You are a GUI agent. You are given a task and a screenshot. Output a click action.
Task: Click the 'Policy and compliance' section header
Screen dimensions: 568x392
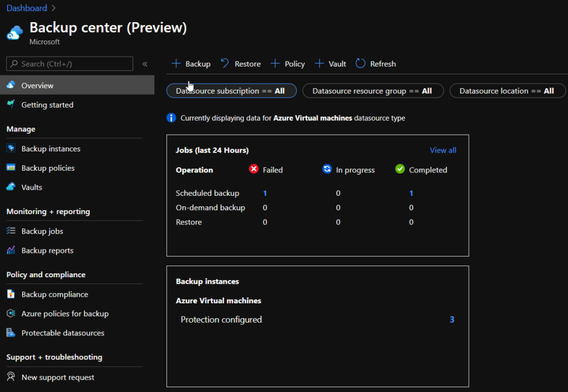coord(46,274)
